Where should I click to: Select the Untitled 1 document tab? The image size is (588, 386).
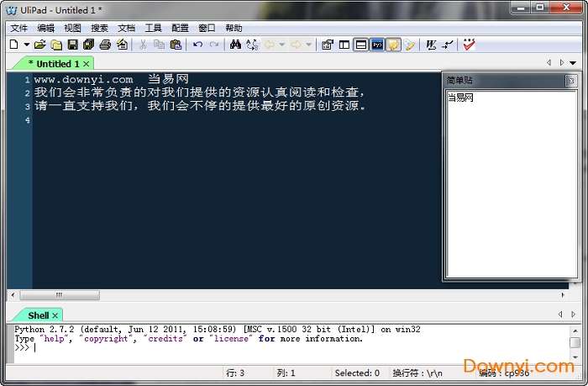(54, 64)
